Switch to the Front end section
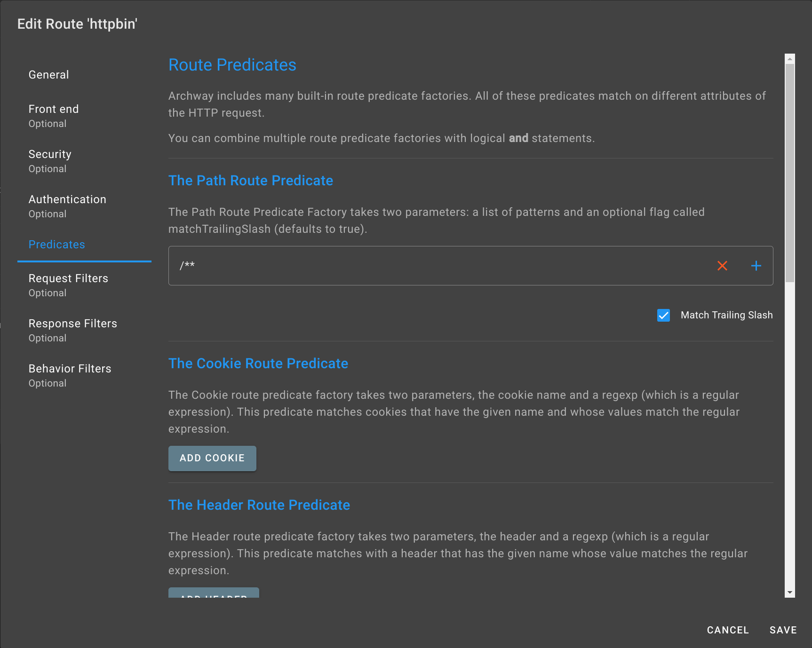 click(54, 116)
